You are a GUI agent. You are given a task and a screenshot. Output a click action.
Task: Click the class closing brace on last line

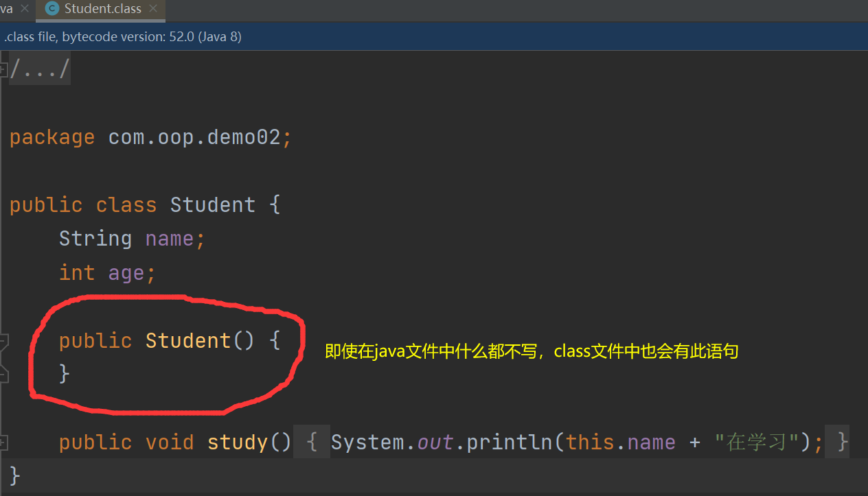[15, 476]
